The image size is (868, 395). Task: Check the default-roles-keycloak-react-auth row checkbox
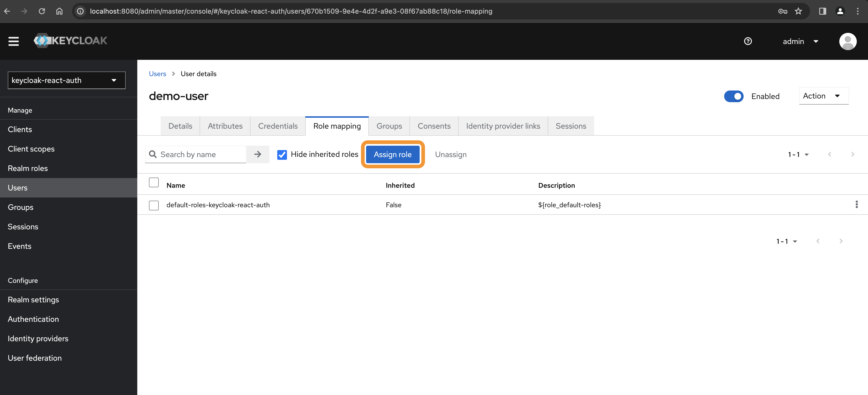[x=154, y=205]
